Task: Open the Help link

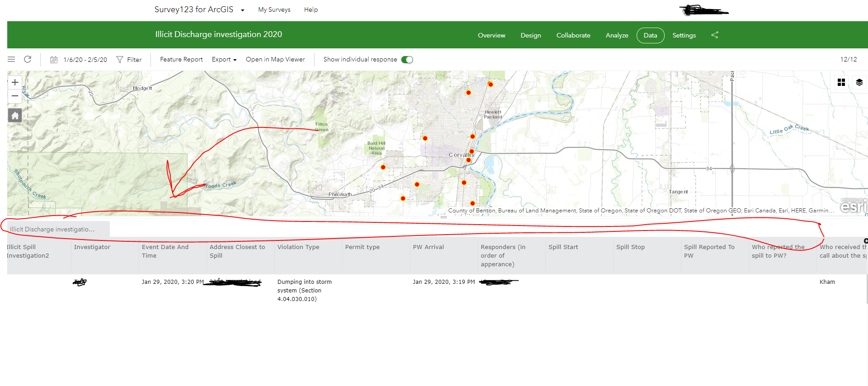Action: tap(311, 9)
